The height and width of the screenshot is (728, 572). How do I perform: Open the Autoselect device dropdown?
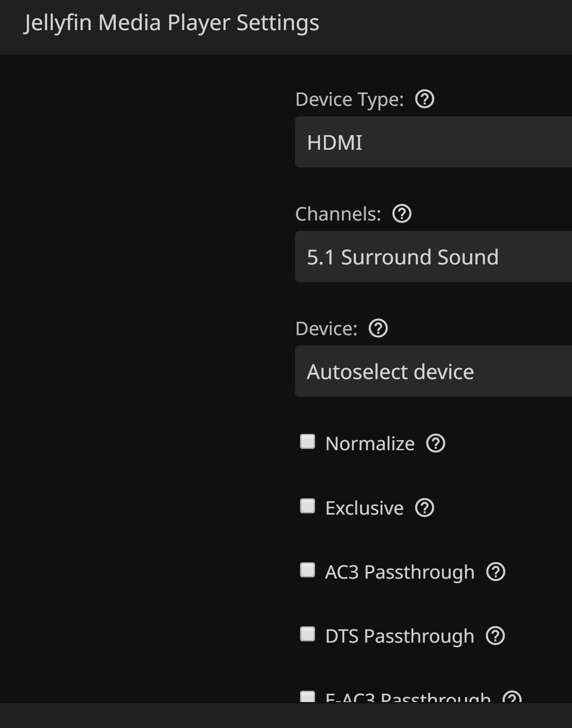tap(433, 372)
